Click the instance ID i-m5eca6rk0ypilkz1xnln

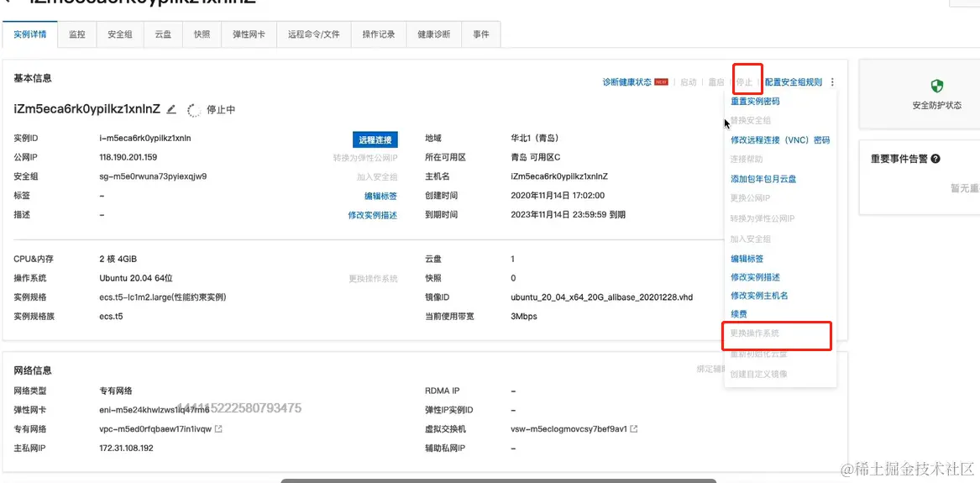[145, 138]
